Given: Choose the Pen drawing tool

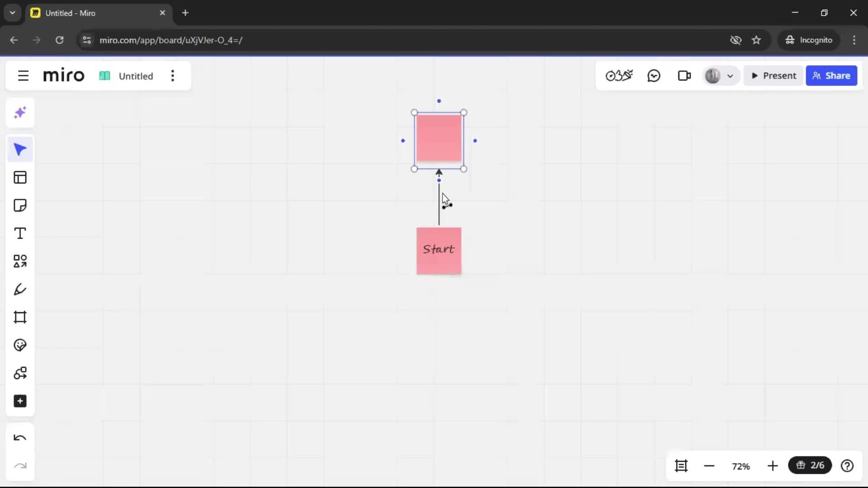Looking at the screenshot, I should point(20,289).
